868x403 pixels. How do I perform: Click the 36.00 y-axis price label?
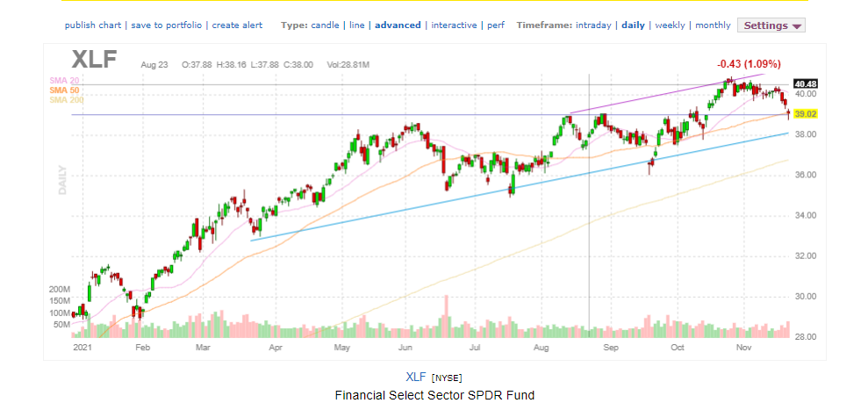pyautogui.click(x=805, y=175)
